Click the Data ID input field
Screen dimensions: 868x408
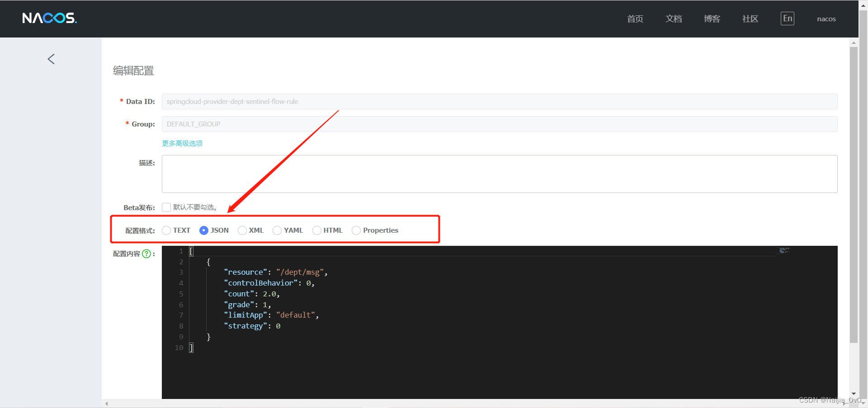pos(500,102)
